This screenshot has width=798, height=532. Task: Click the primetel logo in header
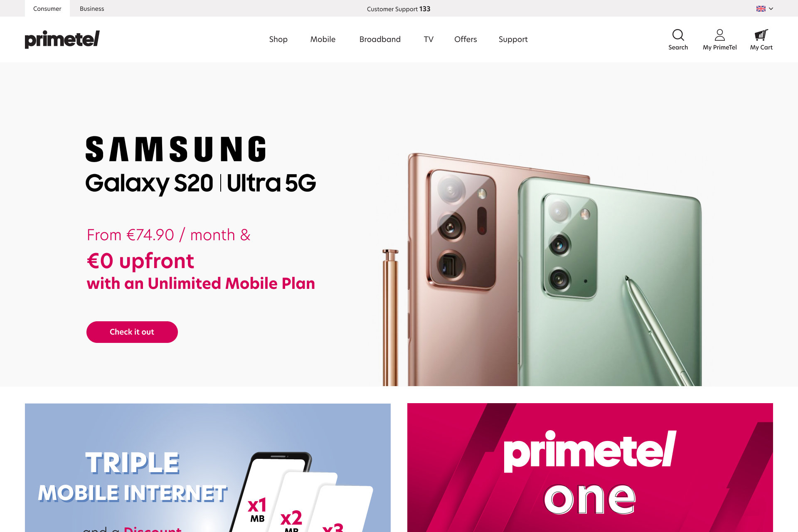pyautogui.click(x=62, y=39)
